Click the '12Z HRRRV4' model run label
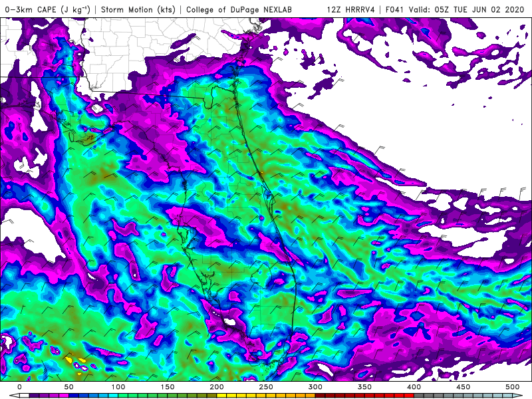Image resolution: width=532 pixels, height=399 pixels. click(351, 9)
